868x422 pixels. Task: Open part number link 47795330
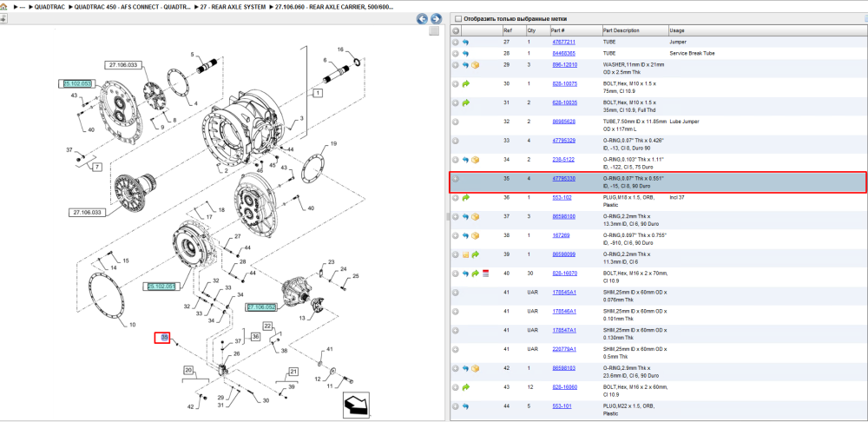pos(563,178)
